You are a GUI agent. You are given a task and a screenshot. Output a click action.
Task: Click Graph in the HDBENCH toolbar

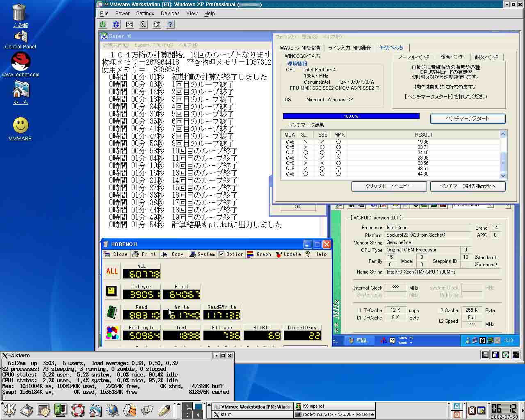[x=259, y=254]
